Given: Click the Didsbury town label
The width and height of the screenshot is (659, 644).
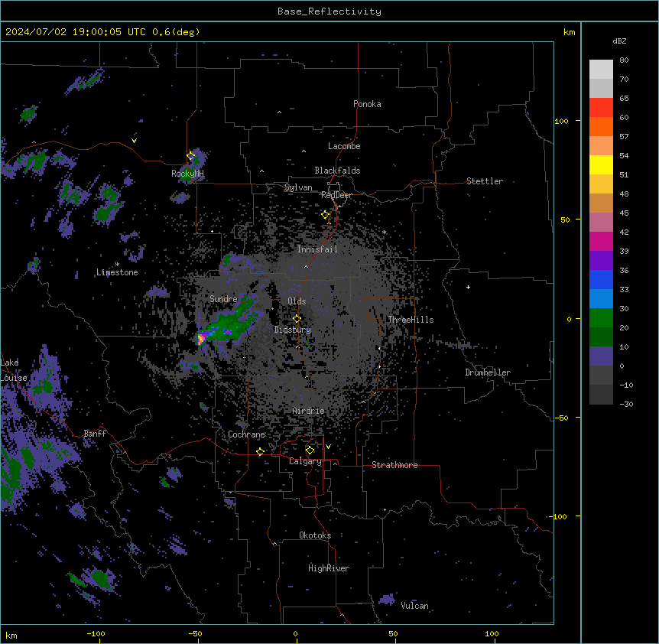Looking at the screenshot, I should (293, 330).
